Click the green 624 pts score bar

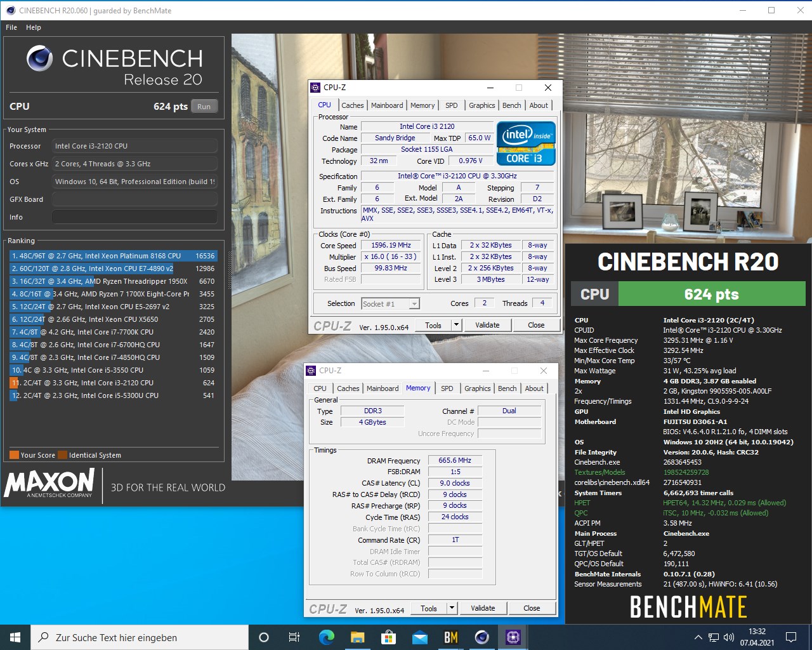pyautogui.click(x=711, y=295)
